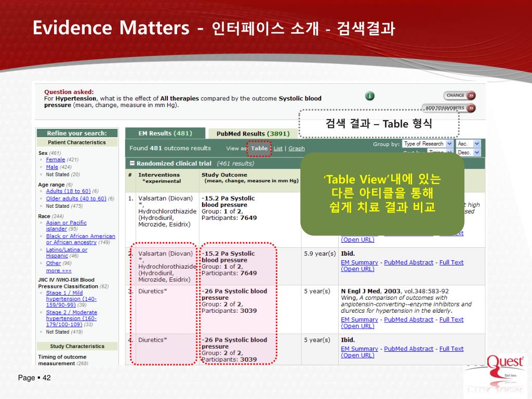Screen dimensions: 532x399
Task: Switch results to Graph view
Action: [x=297, y=149]
